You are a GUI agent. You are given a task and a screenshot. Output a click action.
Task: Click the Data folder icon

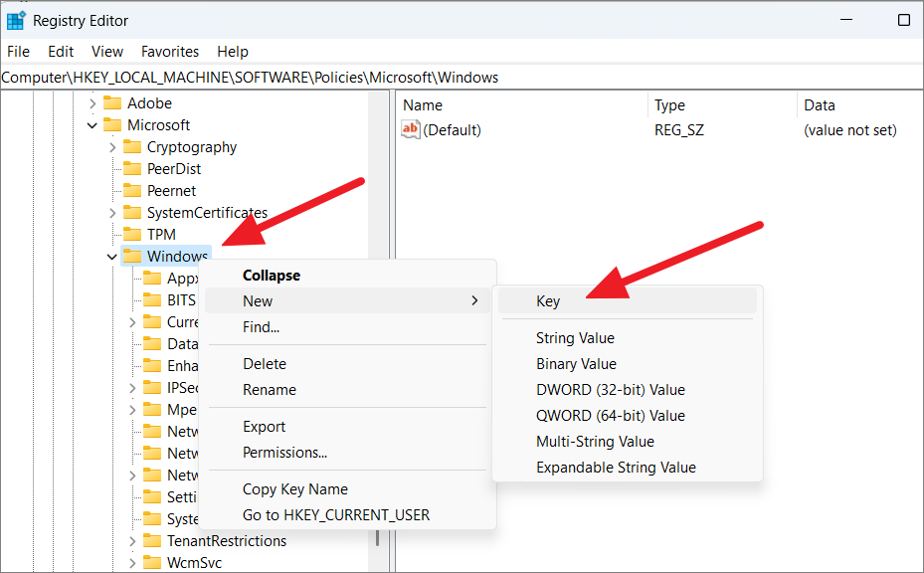(152, 343)
